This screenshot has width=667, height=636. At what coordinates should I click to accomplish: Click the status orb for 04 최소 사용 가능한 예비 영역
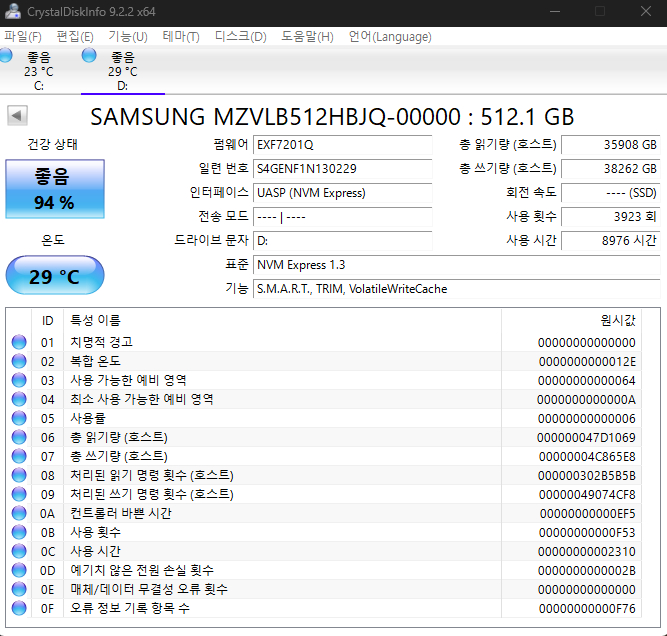tap(19, 399)
